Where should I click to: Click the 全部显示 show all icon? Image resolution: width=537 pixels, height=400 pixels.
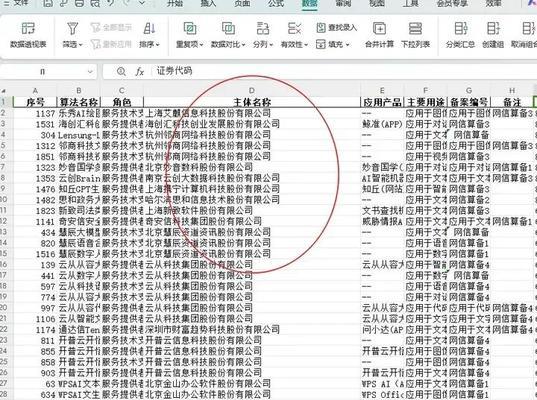[x=96, y=27]
